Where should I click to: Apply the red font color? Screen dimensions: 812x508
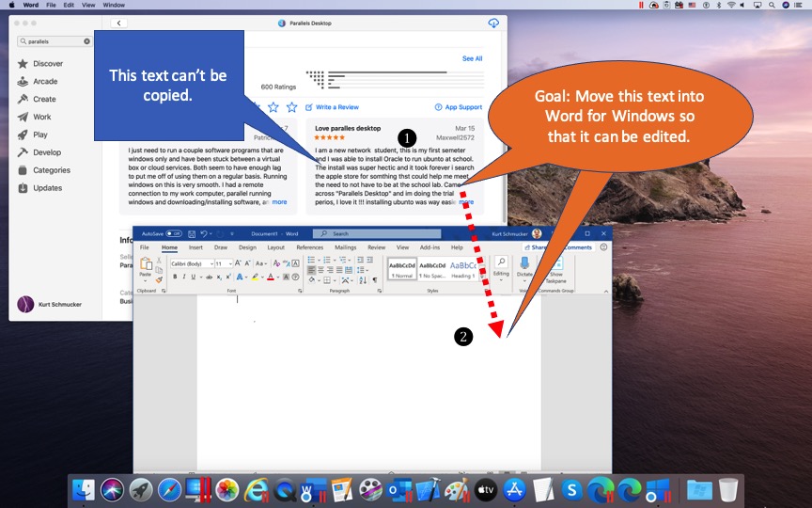(271, 277)
